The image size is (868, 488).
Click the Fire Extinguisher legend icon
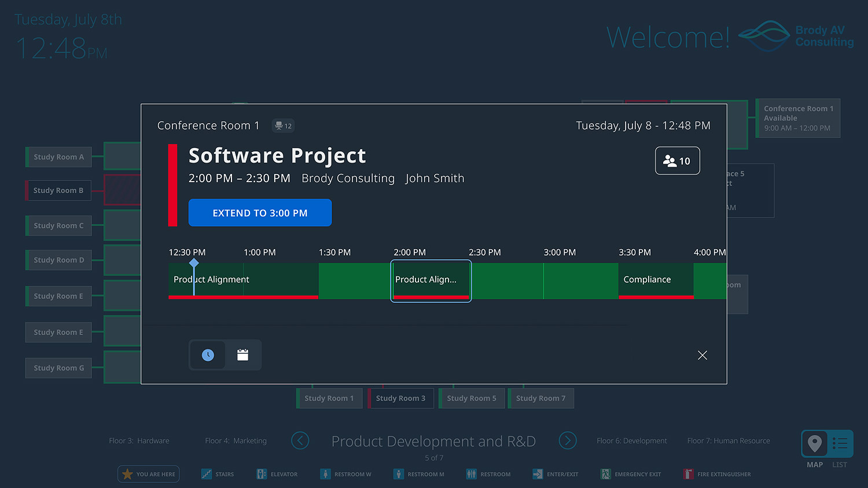688,474
